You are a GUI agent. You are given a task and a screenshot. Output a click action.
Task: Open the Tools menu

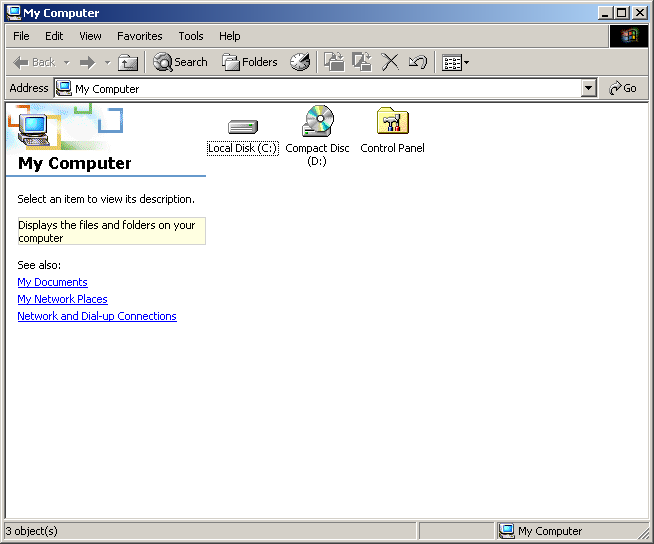coord(190,36)
